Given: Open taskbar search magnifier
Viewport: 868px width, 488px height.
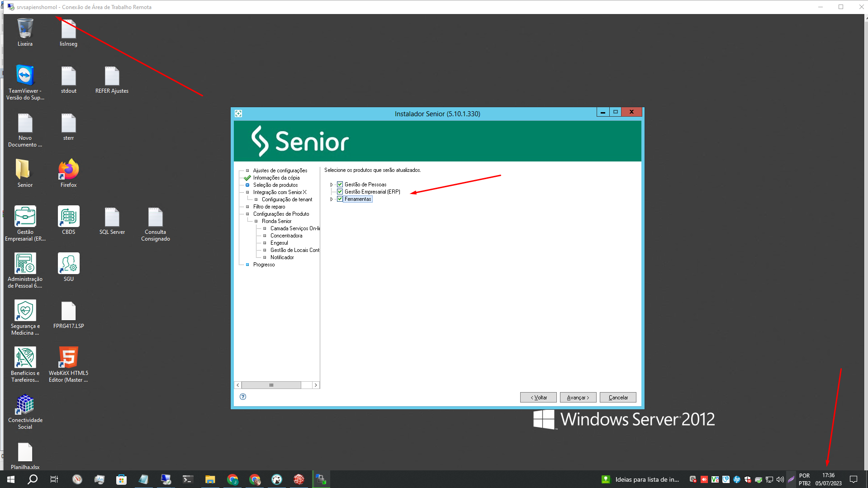Looking at the screenshot, I should (x=33, y=479).
